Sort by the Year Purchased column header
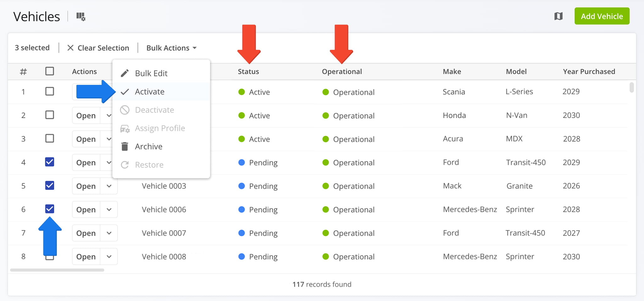Viewport: 644px width, 301px height. coord(589,71)
